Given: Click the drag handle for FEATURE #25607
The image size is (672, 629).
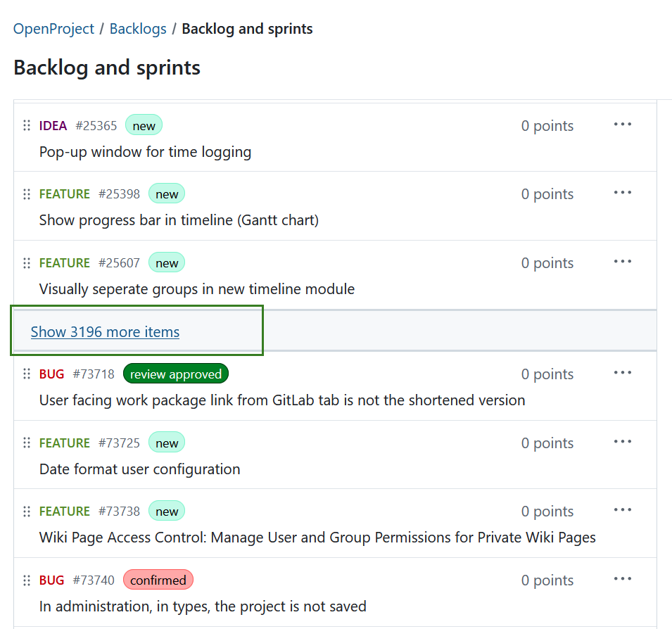Looking at the screenshot, I should (x=27, y=262).
